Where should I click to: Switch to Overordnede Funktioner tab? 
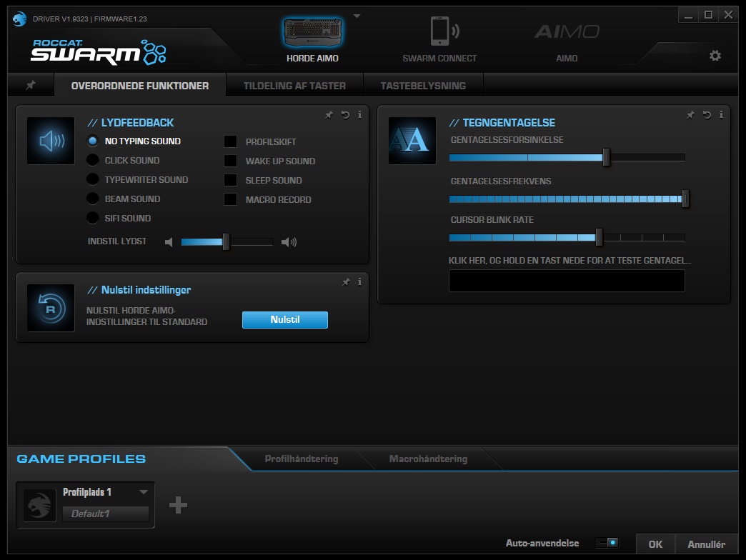coord(140,86)
